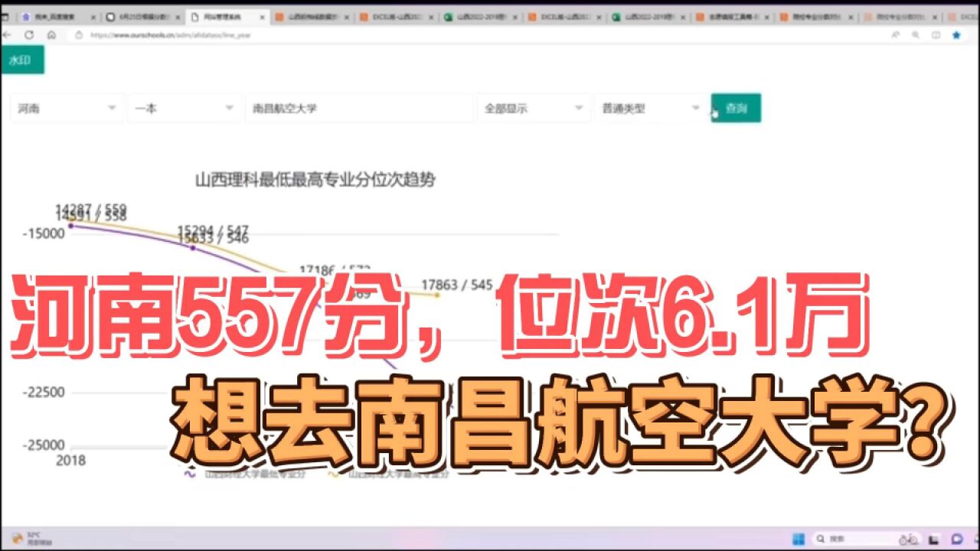This screenshot has width=980, height=551.
Task: Click the 14591 / 558 purple data point
Action: pyautogui.click(x=71, y=226)
